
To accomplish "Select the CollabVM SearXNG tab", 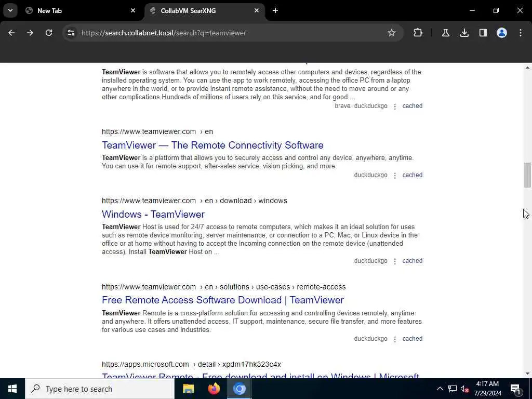I will [205, 10].
